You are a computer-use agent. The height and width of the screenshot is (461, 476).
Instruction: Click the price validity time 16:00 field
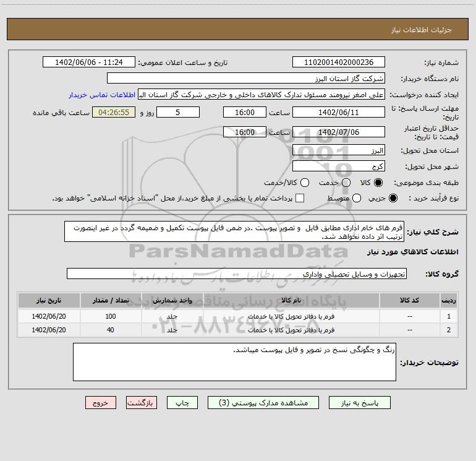(x=245, y=132)
